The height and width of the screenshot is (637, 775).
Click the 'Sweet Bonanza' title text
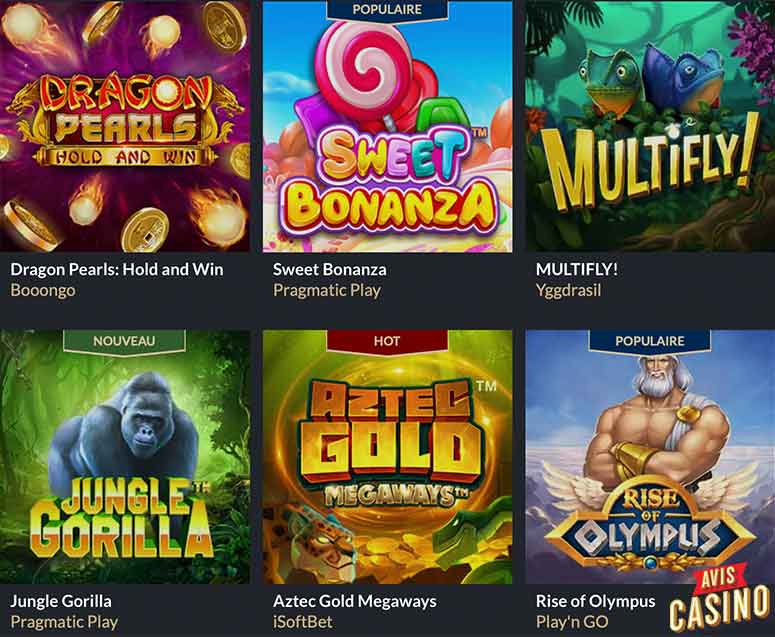(x=330, y=270)
